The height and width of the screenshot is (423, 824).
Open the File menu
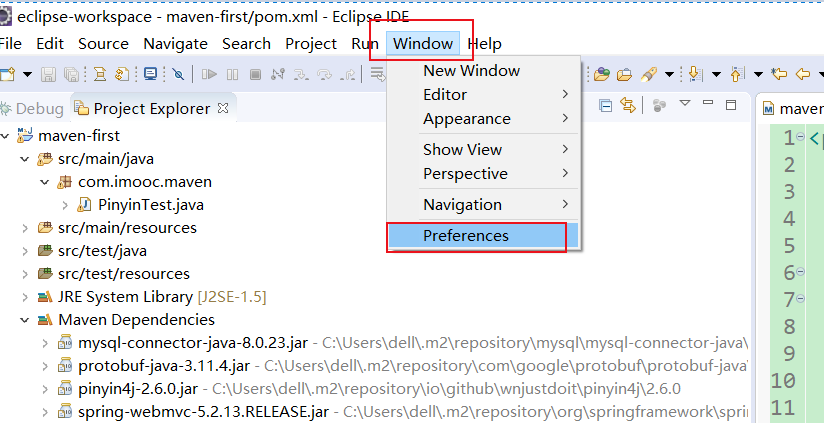point(11,44)
